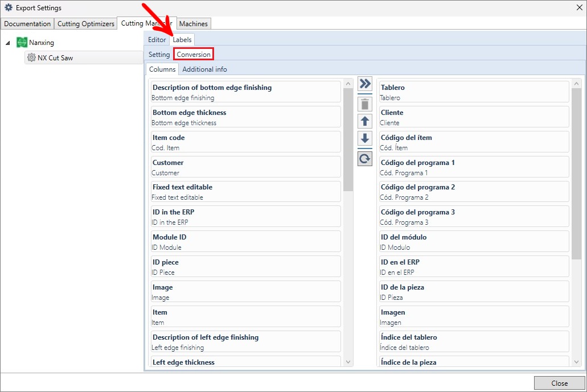Select 'ID piece' in left list
587x392 pixels.
point(246,266)
